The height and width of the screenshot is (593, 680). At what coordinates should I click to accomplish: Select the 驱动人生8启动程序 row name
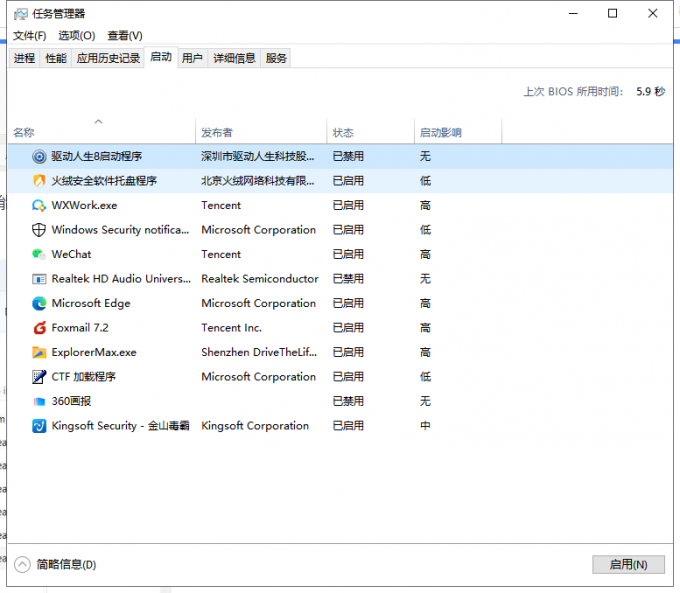97,157
